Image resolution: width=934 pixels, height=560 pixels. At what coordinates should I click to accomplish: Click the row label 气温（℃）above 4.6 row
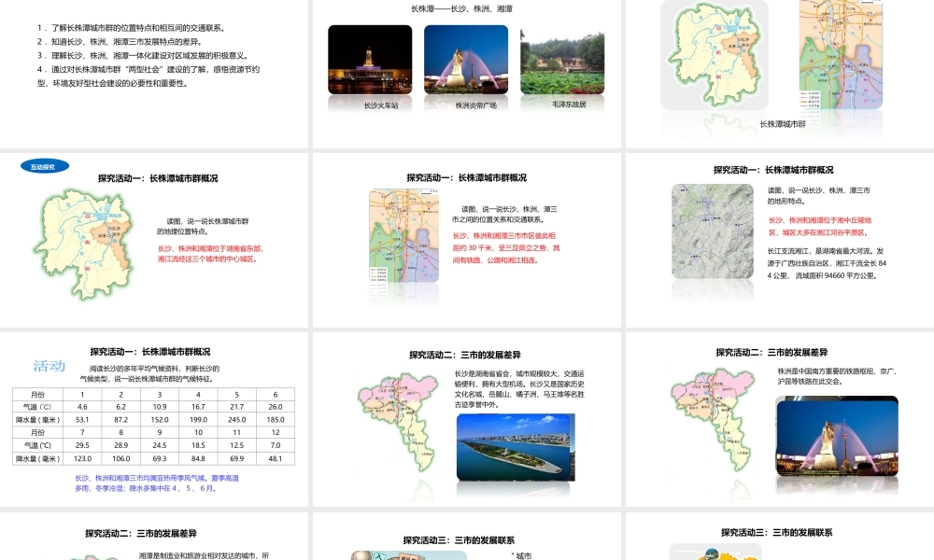pyautogui.click(x=37, y=407)
